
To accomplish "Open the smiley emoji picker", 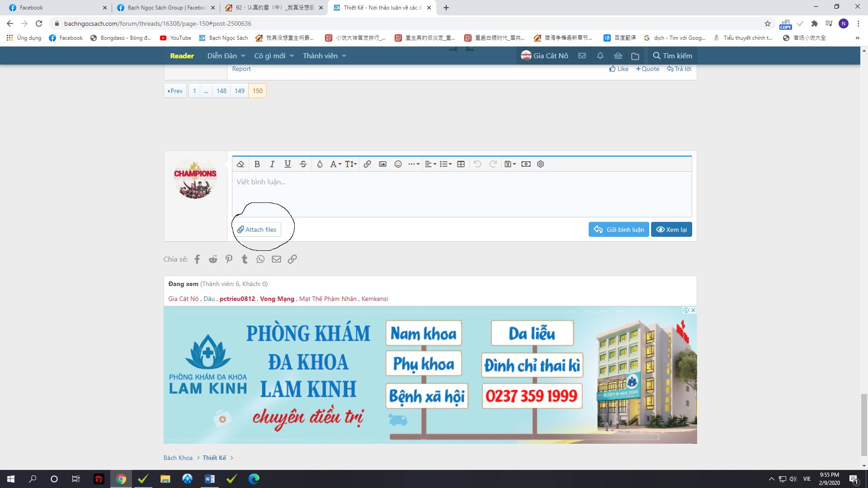I will point(398,164).
